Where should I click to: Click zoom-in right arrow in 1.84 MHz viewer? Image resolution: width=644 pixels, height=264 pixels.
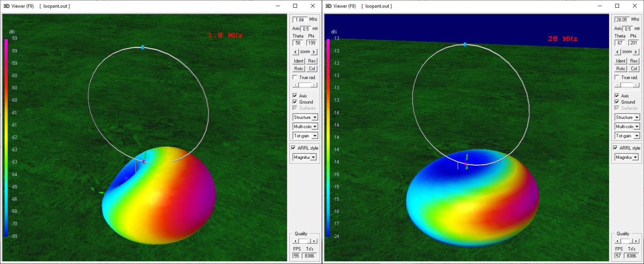click(314, 52)
